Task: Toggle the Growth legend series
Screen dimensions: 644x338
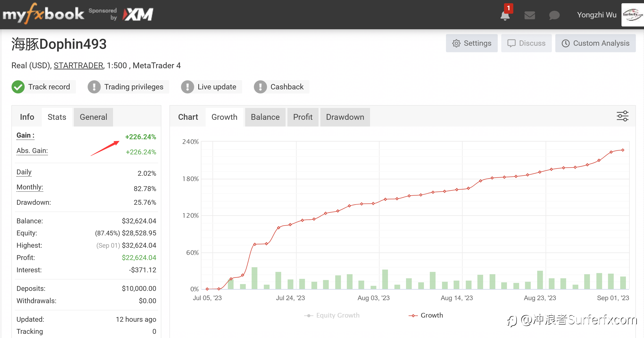Action: pyautogui.click(x=426, y=315)
